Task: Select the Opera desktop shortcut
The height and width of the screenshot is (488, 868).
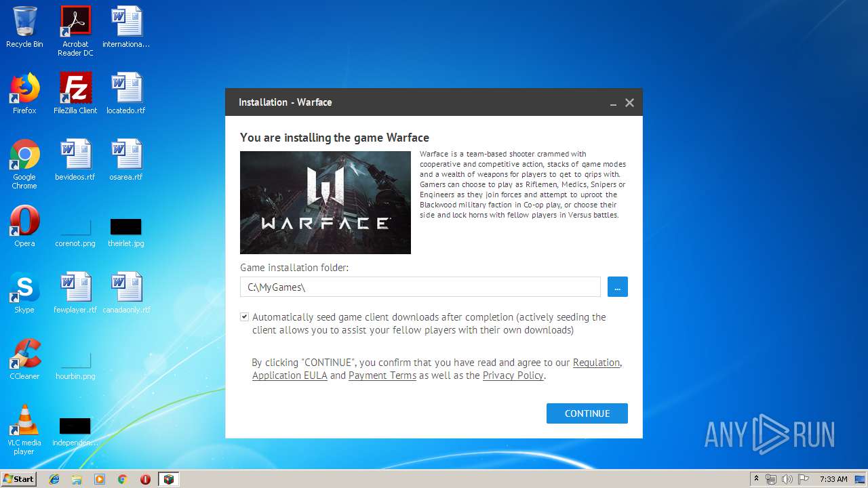Action: pos(24,227)
